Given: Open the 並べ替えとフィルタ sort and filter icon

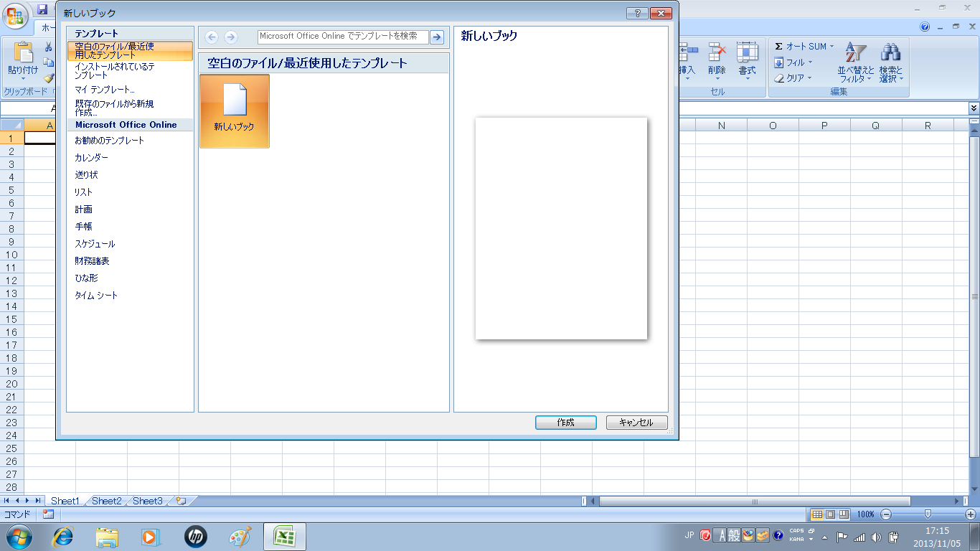Looking at the screenshot, I should [x=855, y=54].
